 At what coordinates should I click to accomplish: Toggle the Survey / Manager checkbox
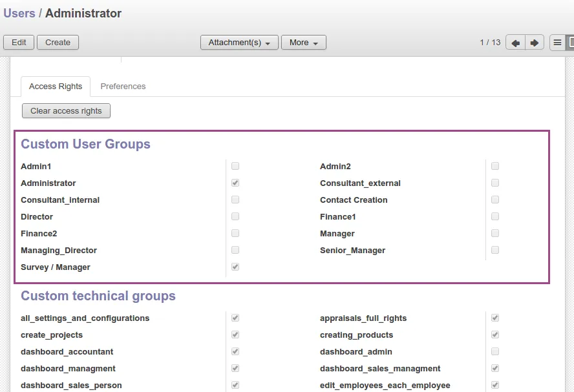point(235,267)
